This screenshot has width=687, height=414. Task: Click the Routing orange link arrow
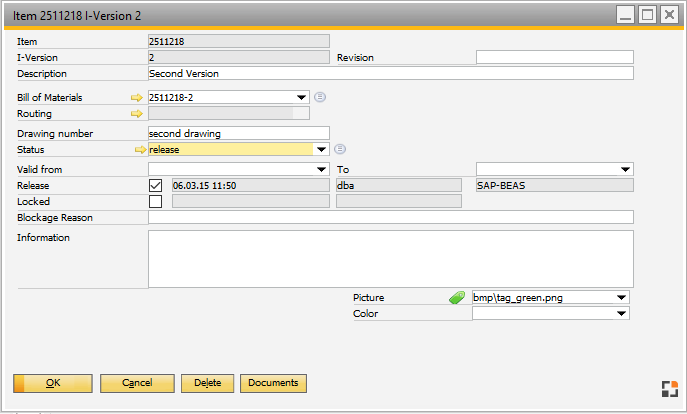click(x=137, y=114)
